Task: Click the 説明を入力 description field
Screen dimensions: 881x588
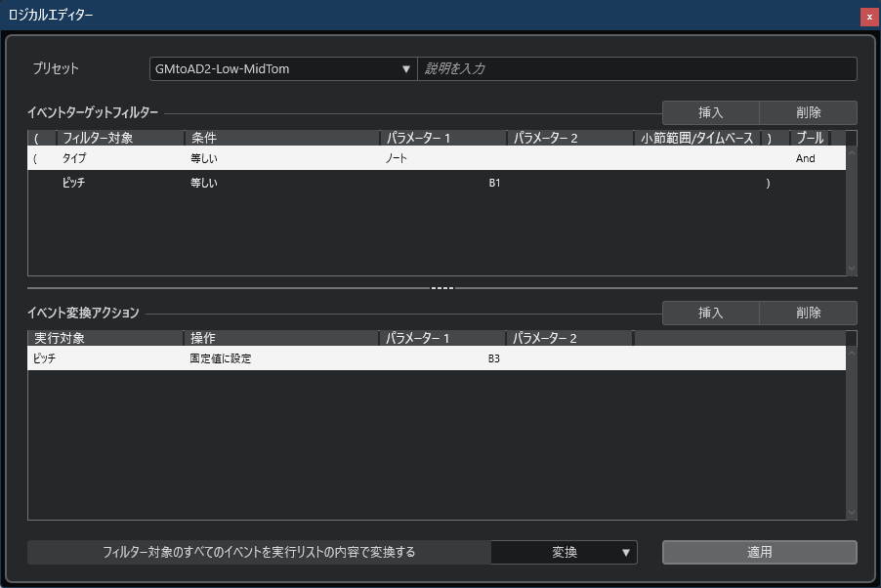Action: pos(636,69)
